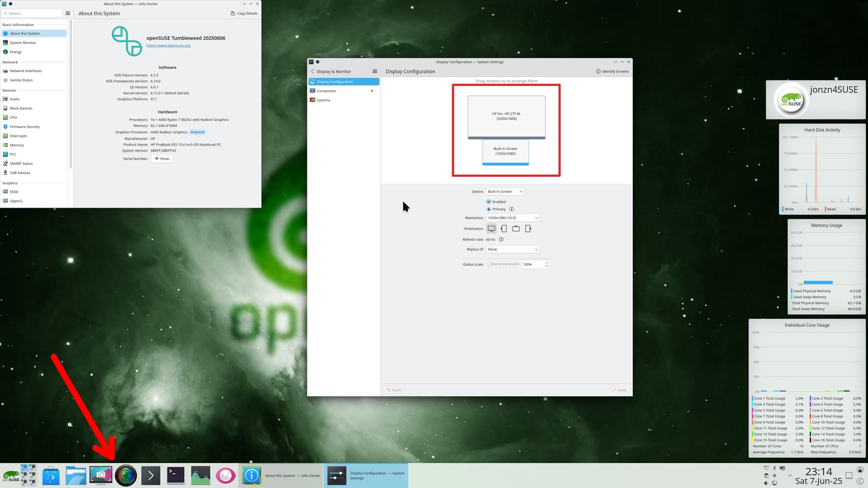The height and width of the screenshot is (488, 868).
Task: Open Bluetooth tray icon
Action: pos(774,468)
